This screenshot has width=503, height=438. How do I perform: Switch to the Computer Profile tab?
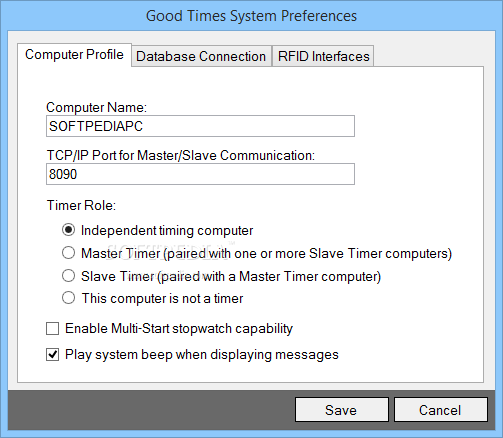(74, 55)
